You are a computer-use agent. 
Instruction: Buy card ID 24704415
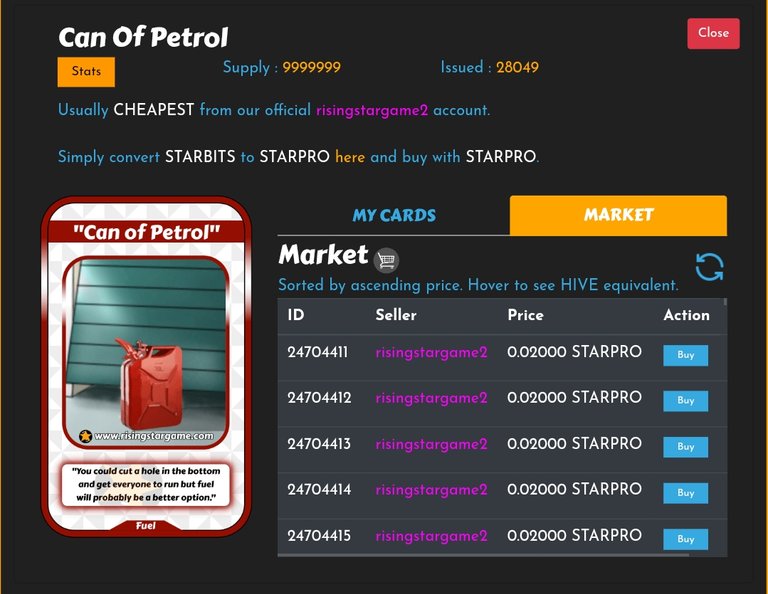(x=685, y=539)
